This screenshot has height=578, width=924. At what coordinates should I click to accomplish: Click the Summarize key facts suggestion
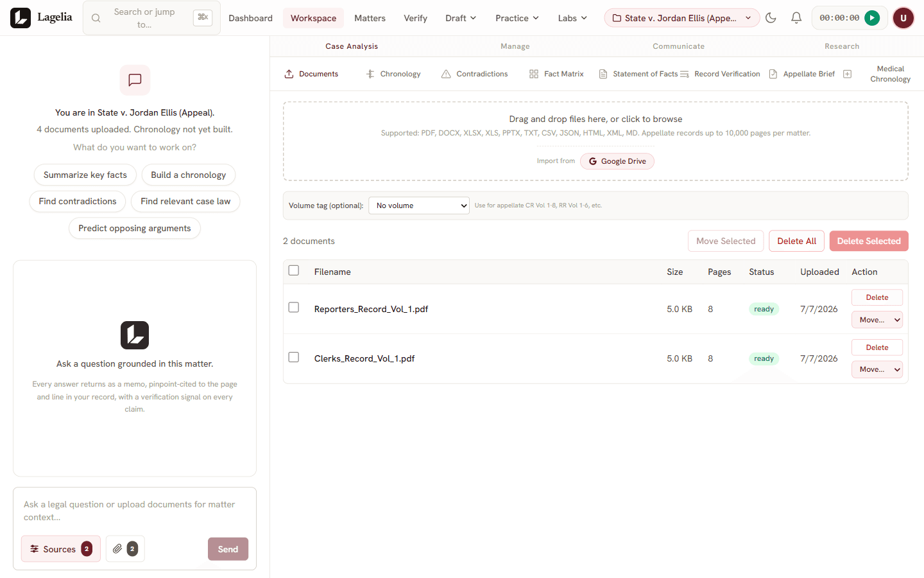point(85,175)
